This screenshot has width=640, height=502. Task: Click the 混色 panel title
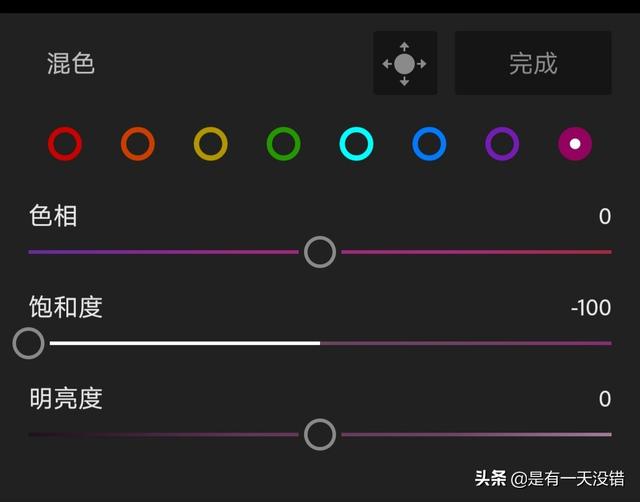(71, 63)
